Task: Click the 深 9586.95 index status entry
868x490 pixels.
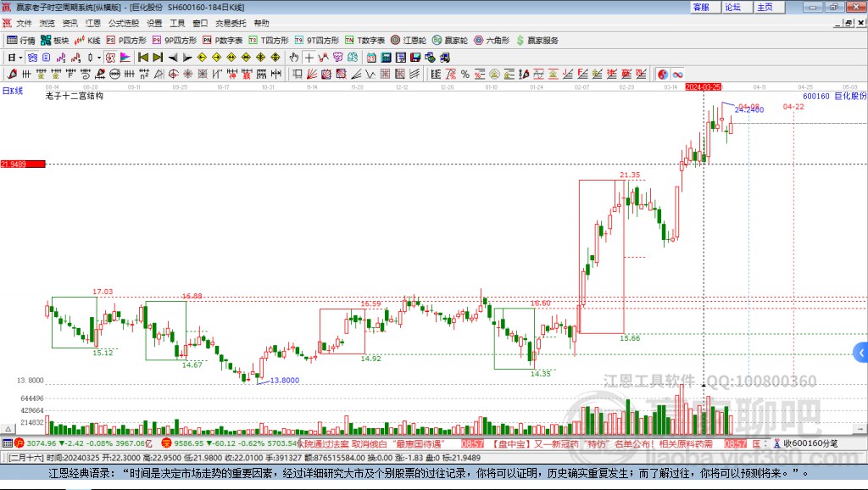Action: pyautogui.click(x=230, y=443)
